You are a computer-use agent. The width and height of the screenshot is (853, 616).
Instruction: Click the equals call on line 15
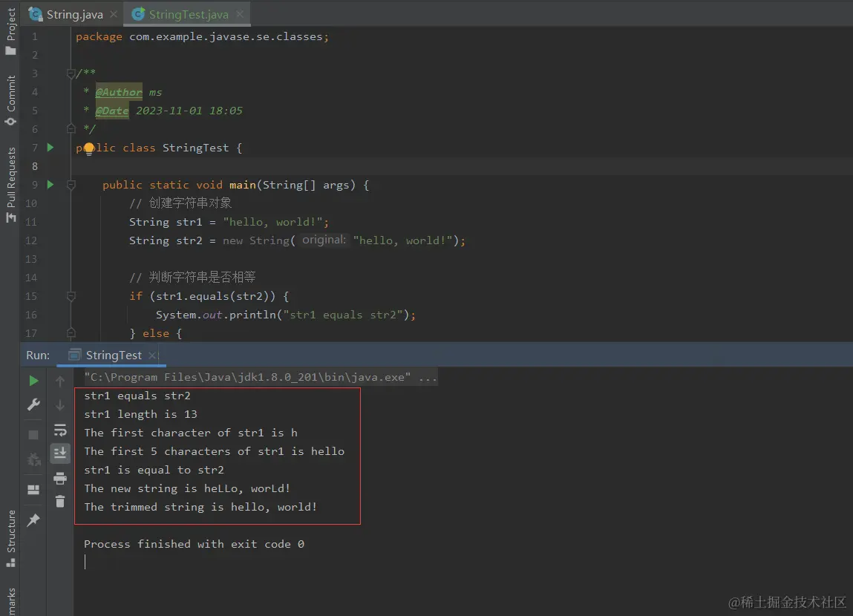[209, 296]
